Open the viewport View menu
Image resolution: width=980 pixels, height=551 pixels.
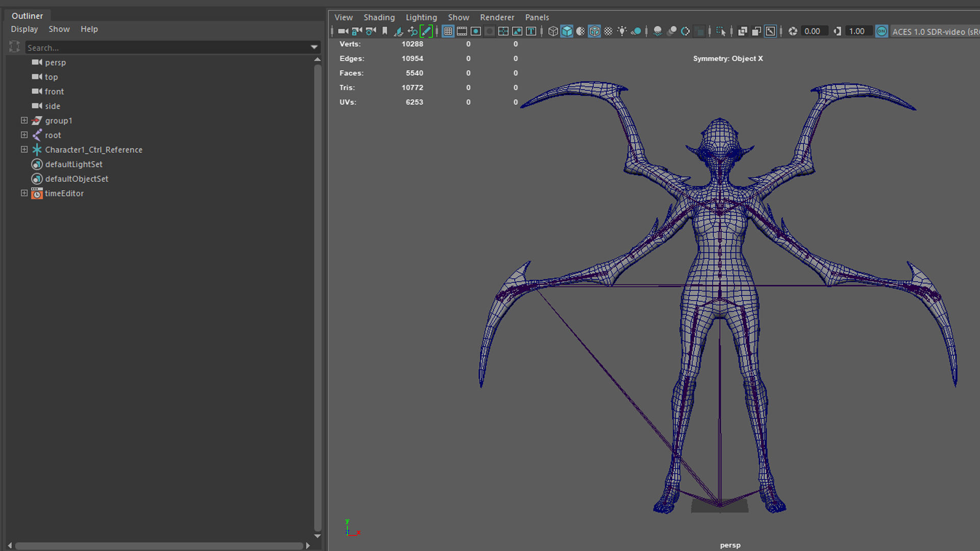[x=344, y=17]
